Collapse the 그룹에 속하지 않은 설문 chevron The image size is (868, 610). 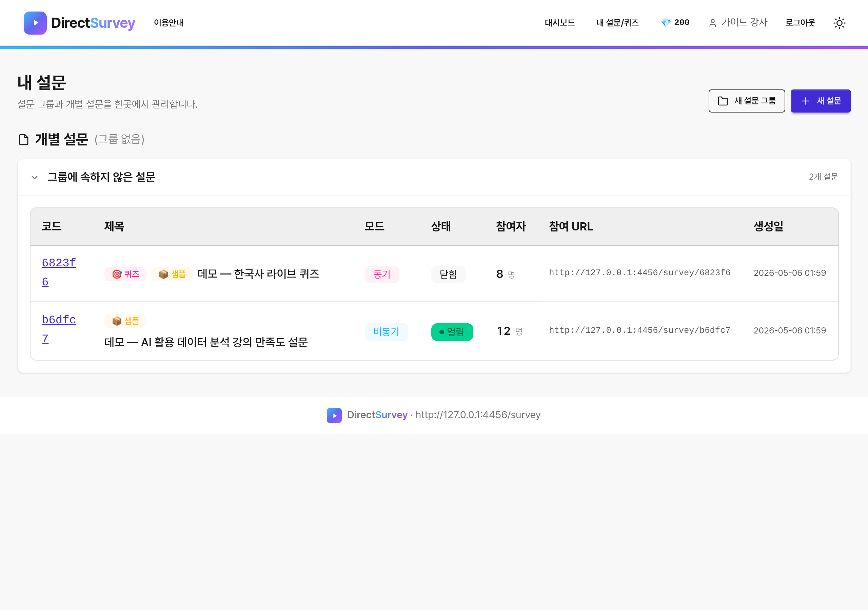click(34, 177)
